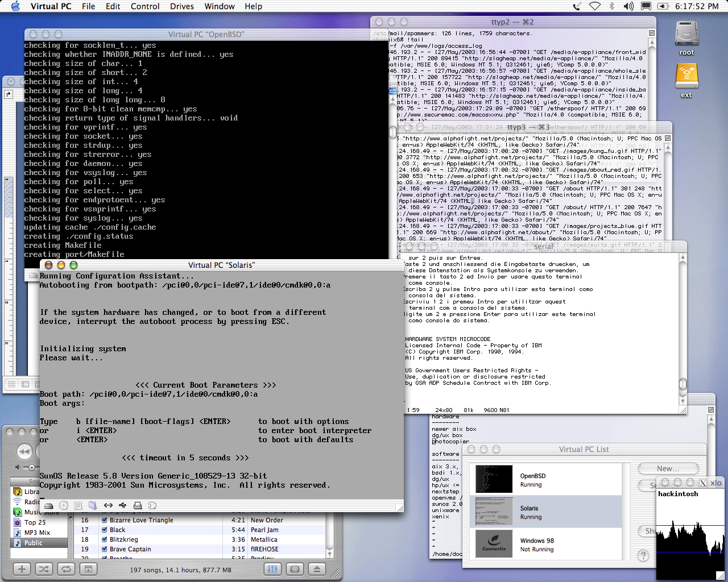Click the CD drive icon in Solaris toolbar
728x582 pixels.
click(x=64, y=506)
